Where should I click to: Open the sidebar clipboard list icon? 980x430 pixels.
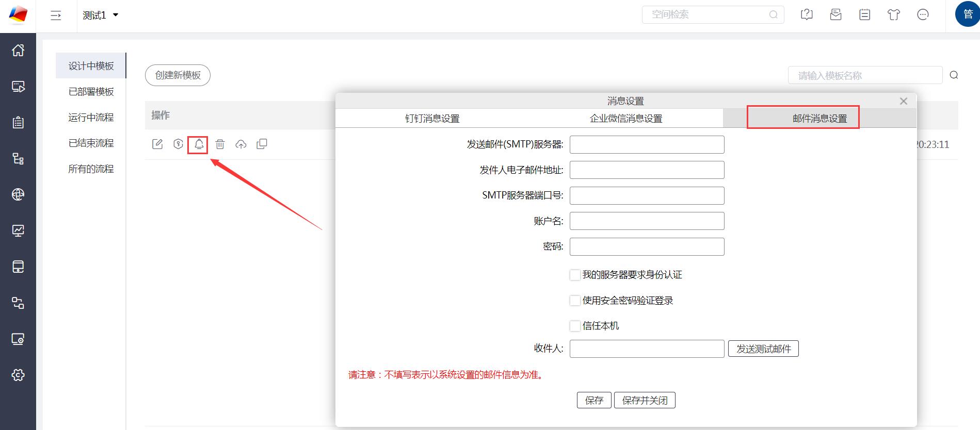tap(18, 122)
